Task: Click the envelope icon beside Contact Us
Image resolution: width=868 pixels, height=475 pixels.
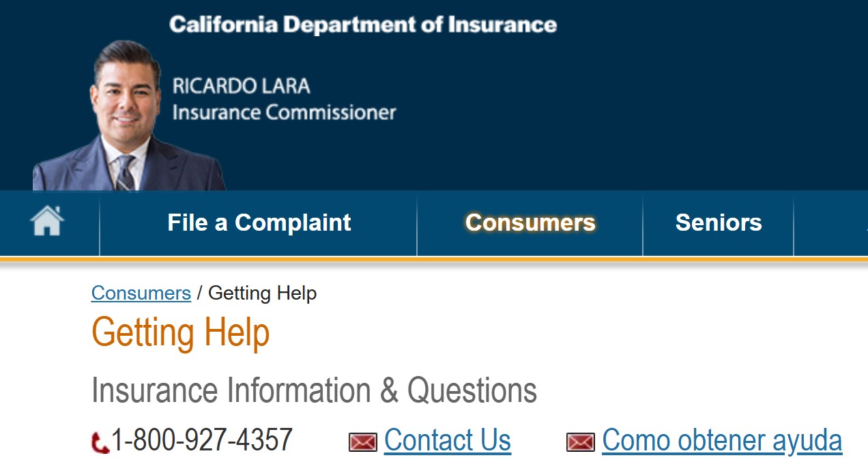Action: (363, 442)
